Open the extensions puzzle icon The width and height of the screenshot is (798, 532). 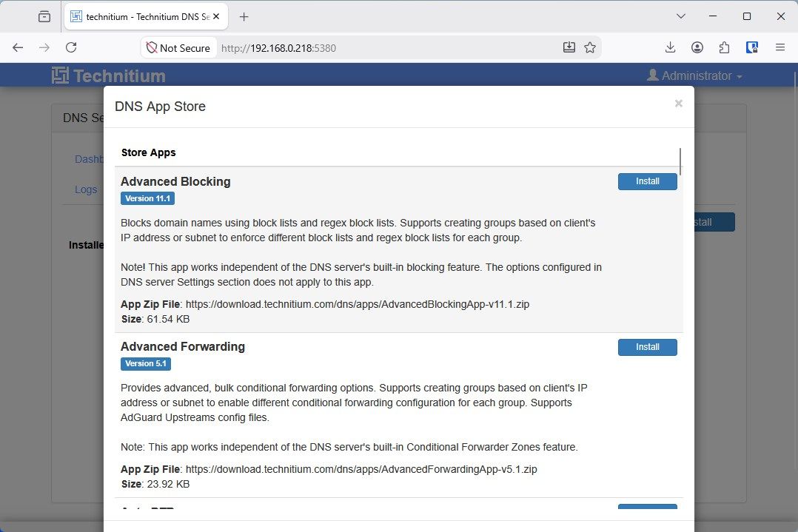(x=724, y=48)
